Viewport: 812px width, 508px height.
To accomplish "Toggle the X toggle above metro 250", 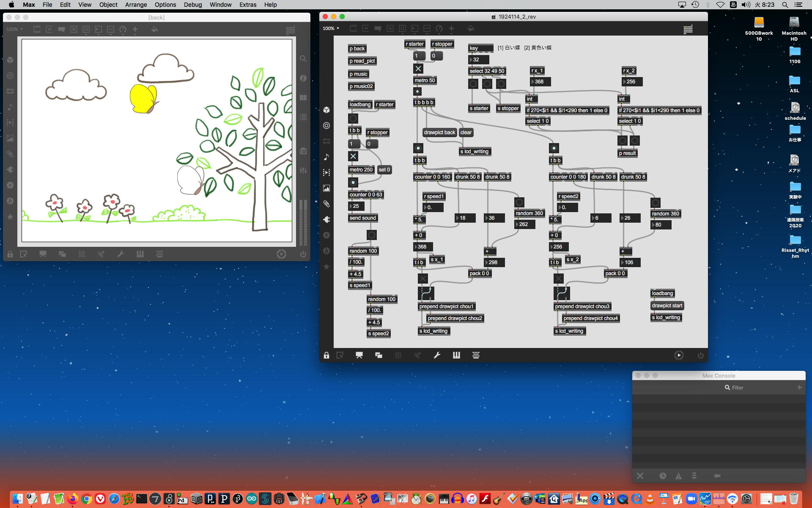I will pos(353,156).
